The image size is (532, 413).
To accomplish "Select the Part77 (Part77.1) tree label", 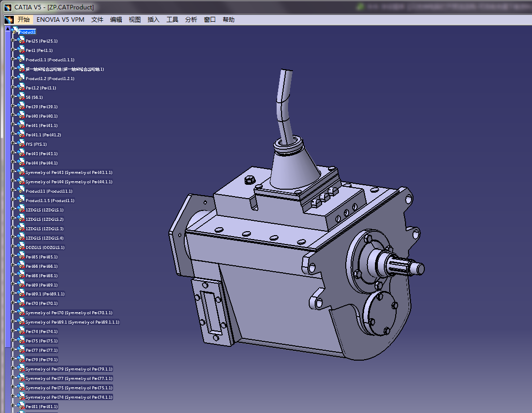I will (41, 350).
